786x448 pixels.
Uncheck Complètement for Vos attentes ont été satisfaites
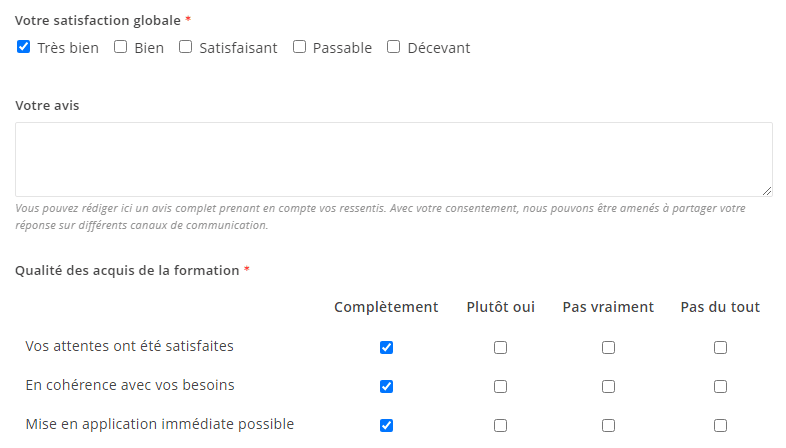click(386, 347)
